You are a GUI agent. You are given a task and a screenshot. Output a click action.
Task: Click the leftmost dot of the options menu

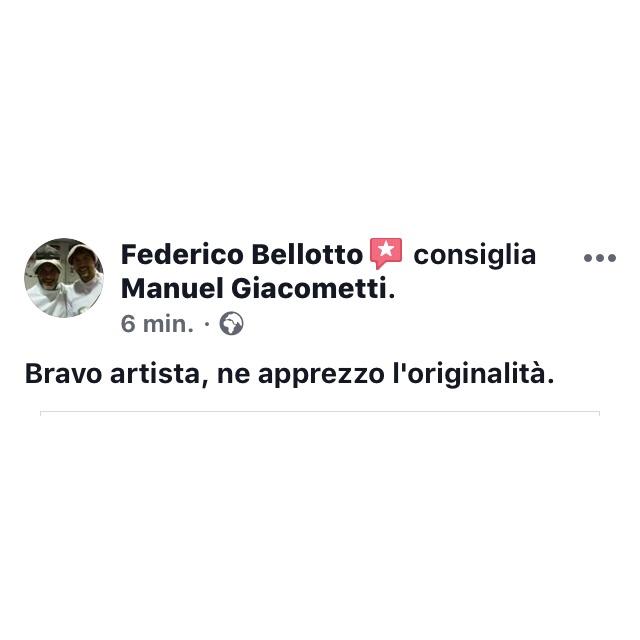click(588, 258)
